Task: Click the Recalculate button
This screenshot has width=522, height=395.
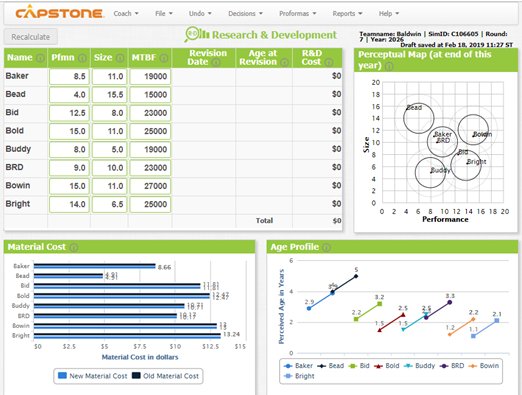Action: 31,37
